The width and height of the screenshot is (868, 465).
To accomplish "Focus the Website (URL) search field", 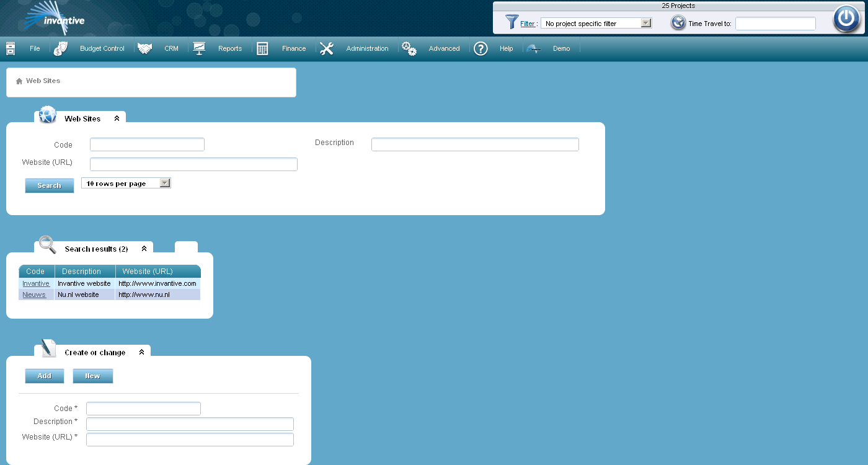I will tap(193, 164).
